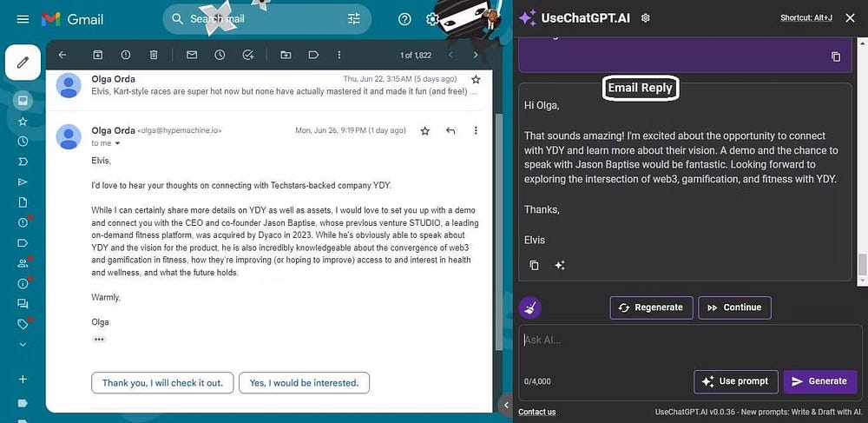Mark email as unread envelope icon
The width and height of the screenshot is (868, 423).
pyautogui.click(x=192, y=55)
